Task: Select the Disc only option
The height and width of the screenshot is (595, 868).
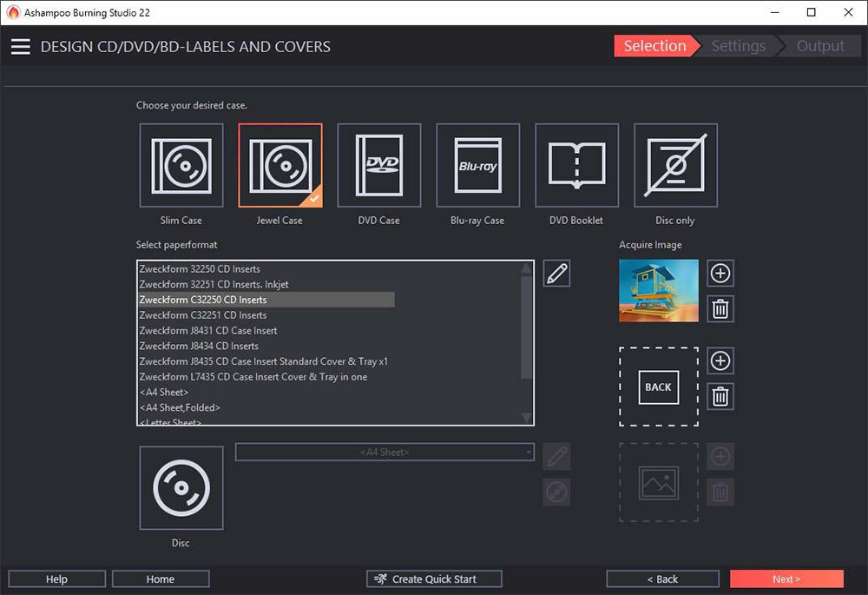Action: click(675, 165)
